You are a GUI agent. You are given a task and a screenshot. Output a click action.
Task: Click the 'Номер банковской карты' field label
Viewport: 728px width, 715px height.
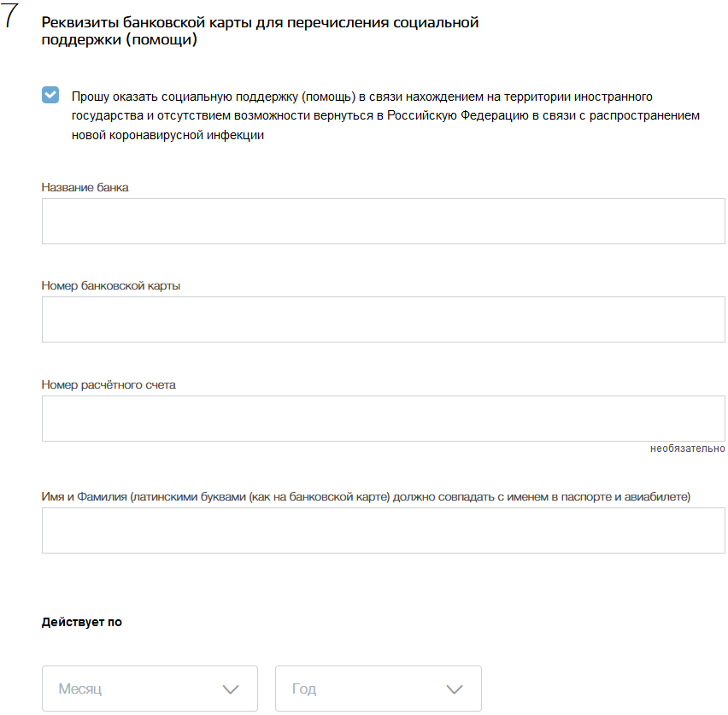[111, 285]
